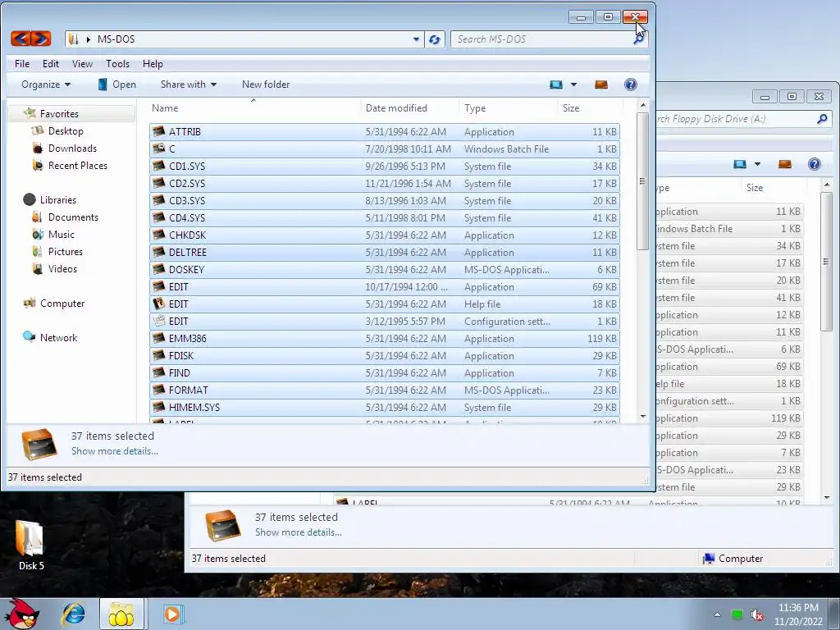840x630 pixels.
Task: Show hidden tray icons arrow
Action: tap(717, 615)
